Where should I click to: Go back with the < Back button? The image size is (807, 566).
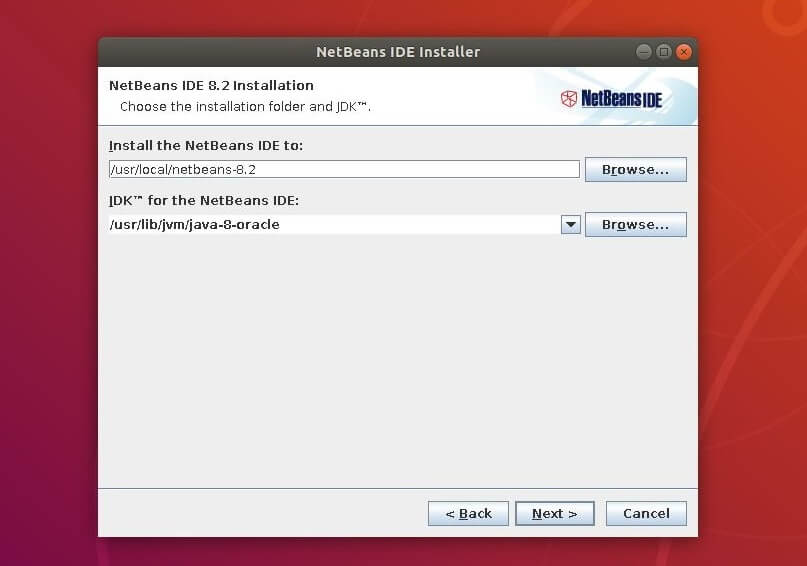pyautogui.click(x=468, y=514)
